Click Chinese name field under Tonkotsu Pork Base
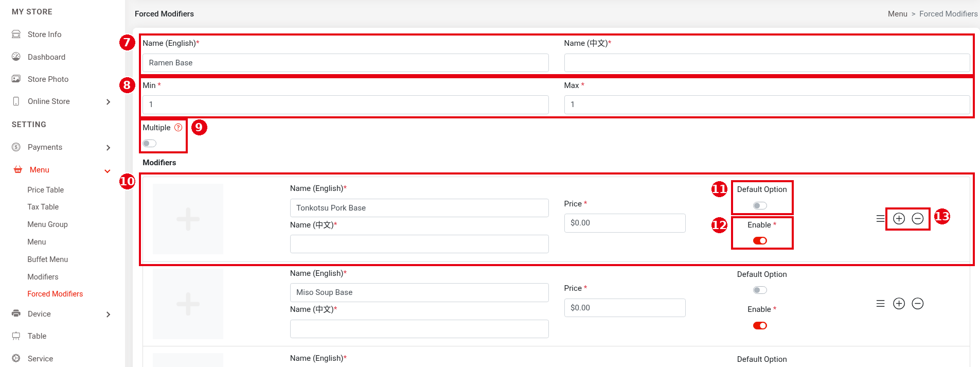Viewport: 980px width, 367px height. click(419, 244)
